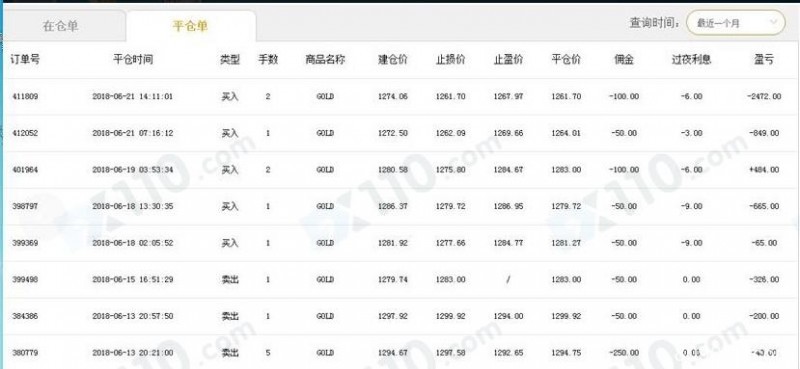
Task: Switch to the 在仓单 tab
Action: (61, 27)
